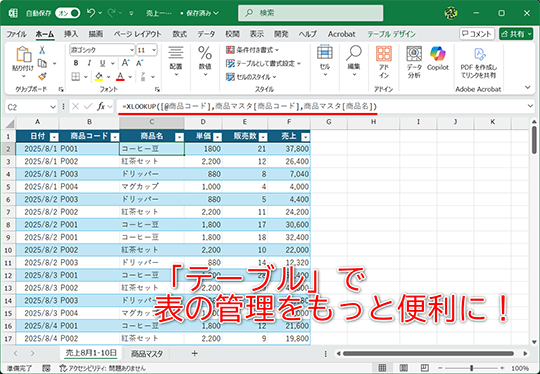Click the Undo arrow icon
The width and height of the screenshot is (540, 374).
91,13
